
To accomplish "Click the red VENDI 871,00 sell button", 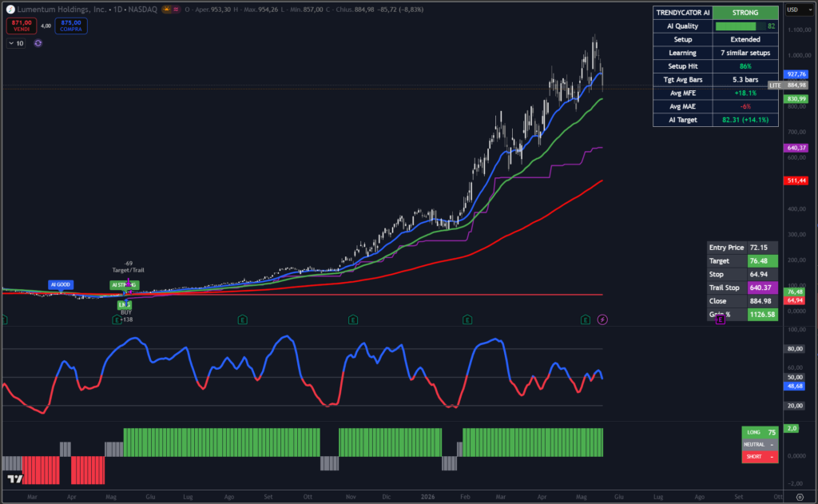I will pyautogui.click(x=22, y=26).
